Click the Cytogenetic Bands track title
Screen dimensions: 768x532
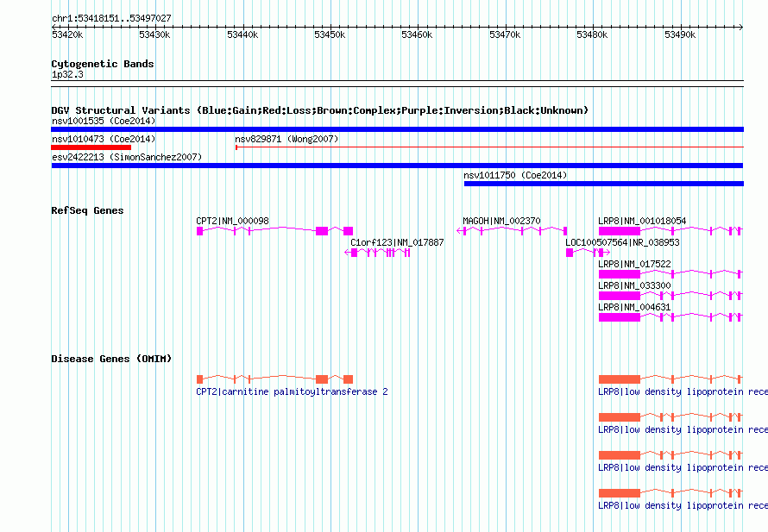coord(103,64)
